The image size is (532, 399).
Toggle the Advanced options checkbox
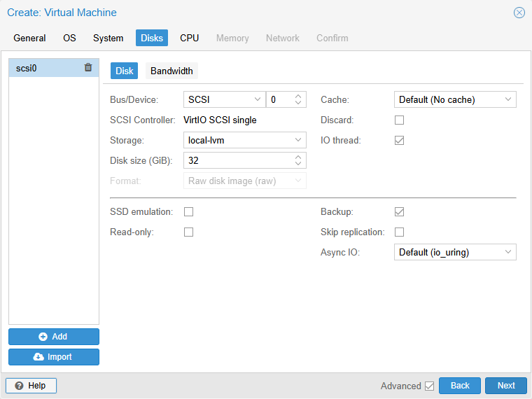click(x=430, y=386)
